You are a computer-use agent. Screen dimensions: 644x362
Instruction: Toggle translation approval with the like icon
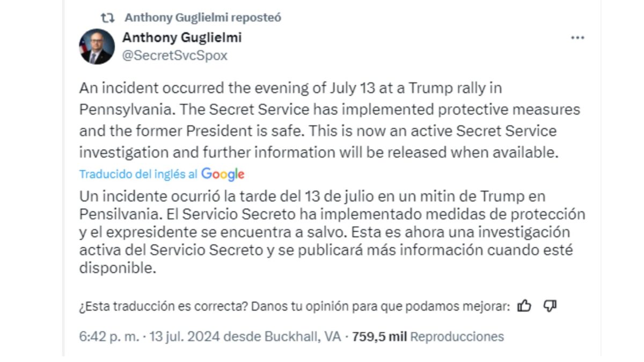pyautogui.click(x=523, y=306)
